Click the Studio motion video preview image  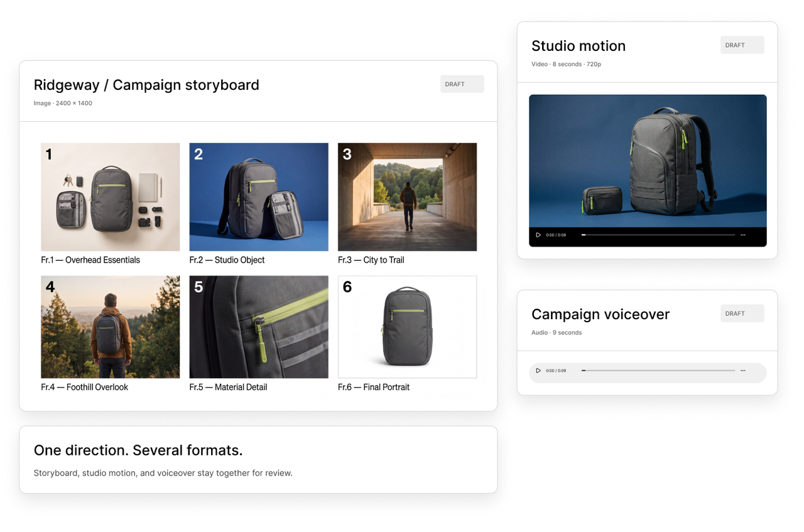(x=648, y=161)
